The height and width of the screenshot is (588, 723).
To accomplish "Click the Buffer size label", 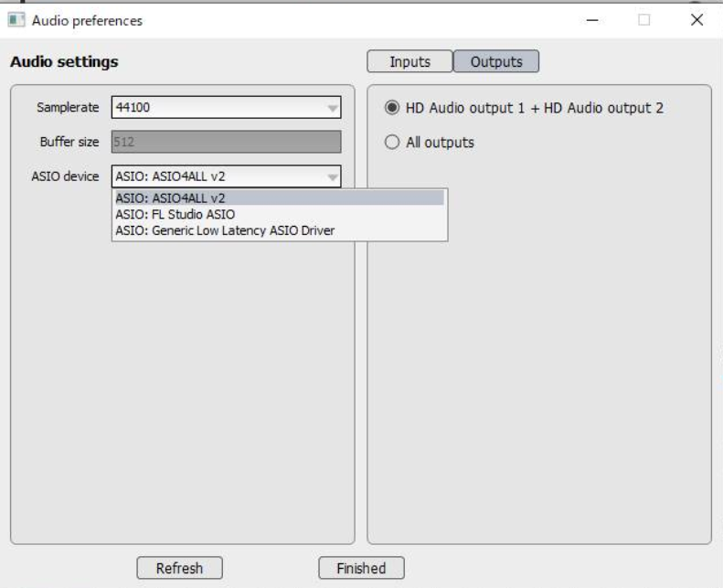I will (x=69, y=142).
